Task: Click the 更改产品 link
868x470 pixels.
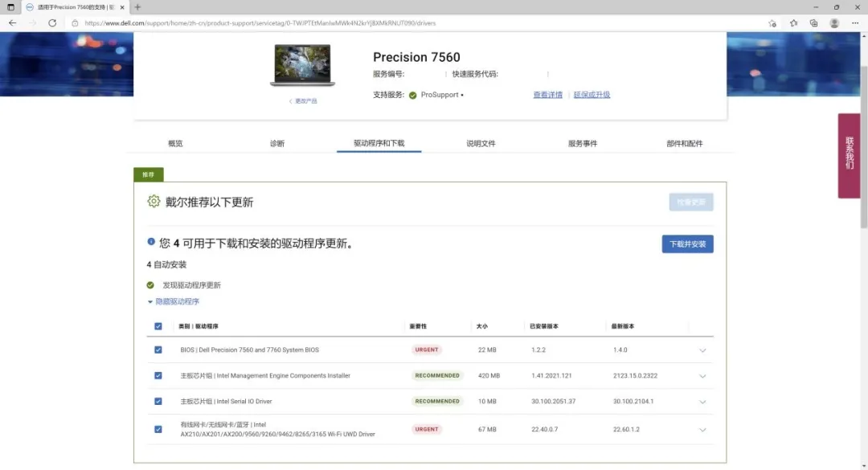Action: pos(303,101)
